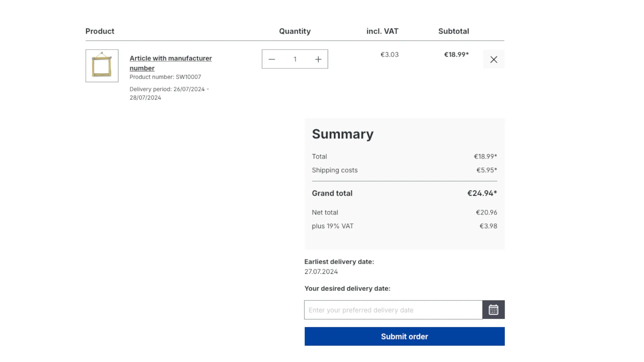Click the Shipping costs label

tap(334, 170)
